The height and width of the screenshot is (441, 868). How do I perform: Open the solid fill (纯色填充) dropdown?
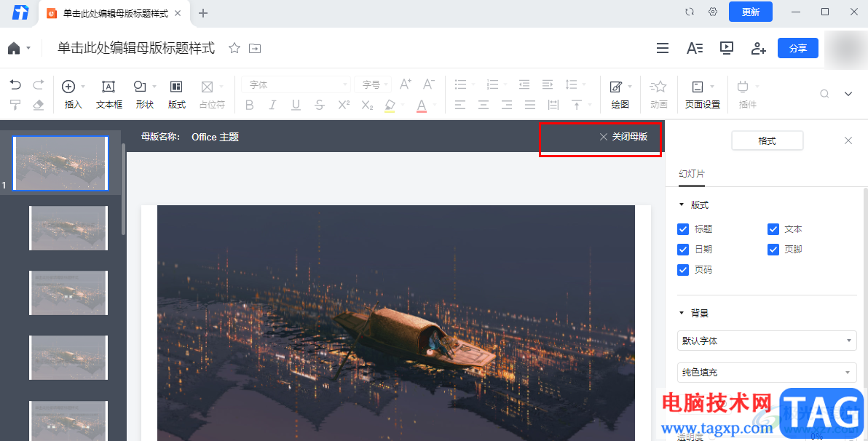[x=767, y=373]
